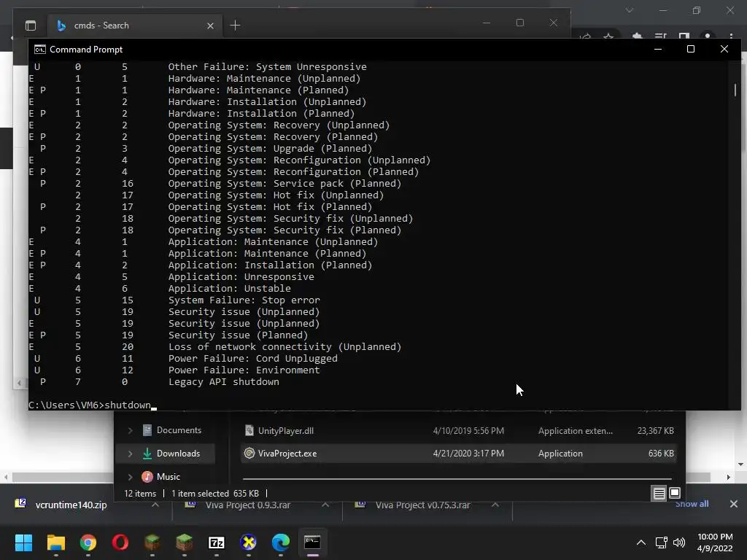This screenshot has width=747, height=560.
Task: Open Chrome three-dot menu
Action: point(731,36)
